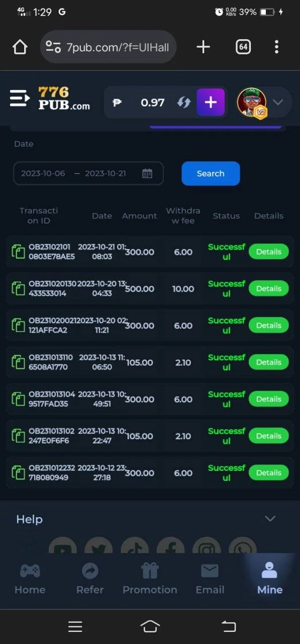300x644 pixels.
Task: Switch to the Home tab
Action: click(30, 579)
